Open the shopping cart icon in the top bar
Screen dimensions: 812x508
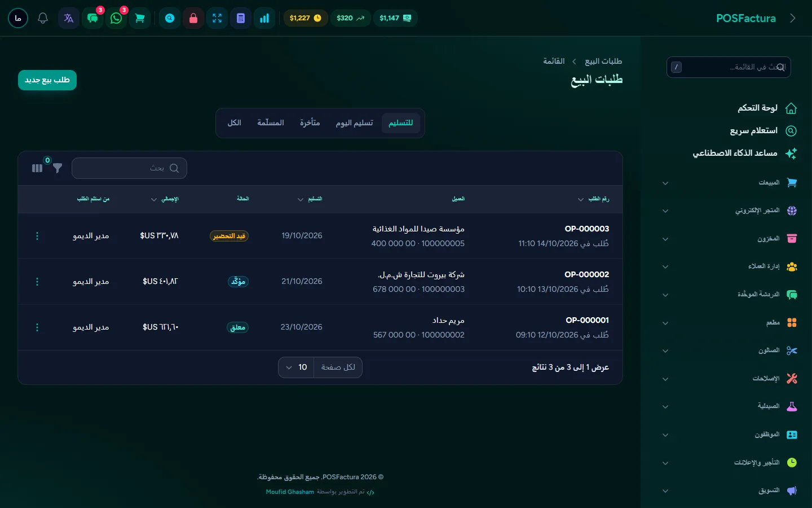140,18
